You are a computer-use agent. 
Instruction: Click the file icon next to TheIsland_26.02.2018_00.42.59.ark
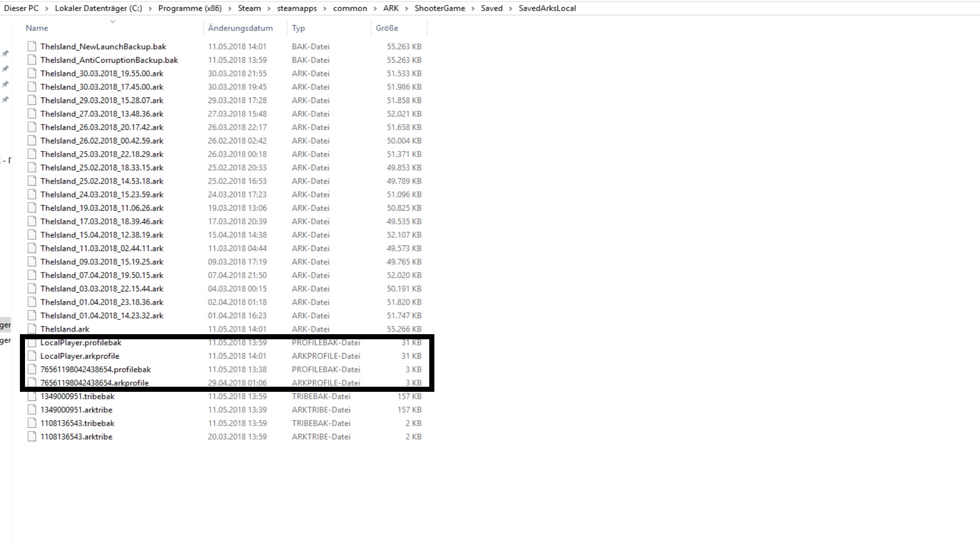[x=32, y=141]
